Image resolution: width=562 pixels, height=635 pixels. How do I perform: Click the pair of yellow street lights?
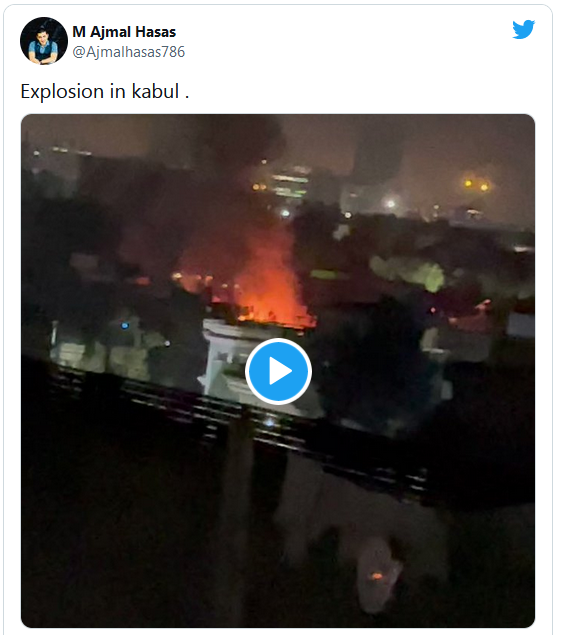[x=476, y=185]
